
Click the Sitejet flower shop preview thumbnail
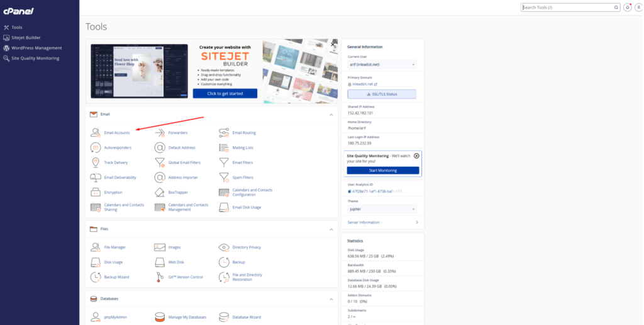[x=139, y=71]
